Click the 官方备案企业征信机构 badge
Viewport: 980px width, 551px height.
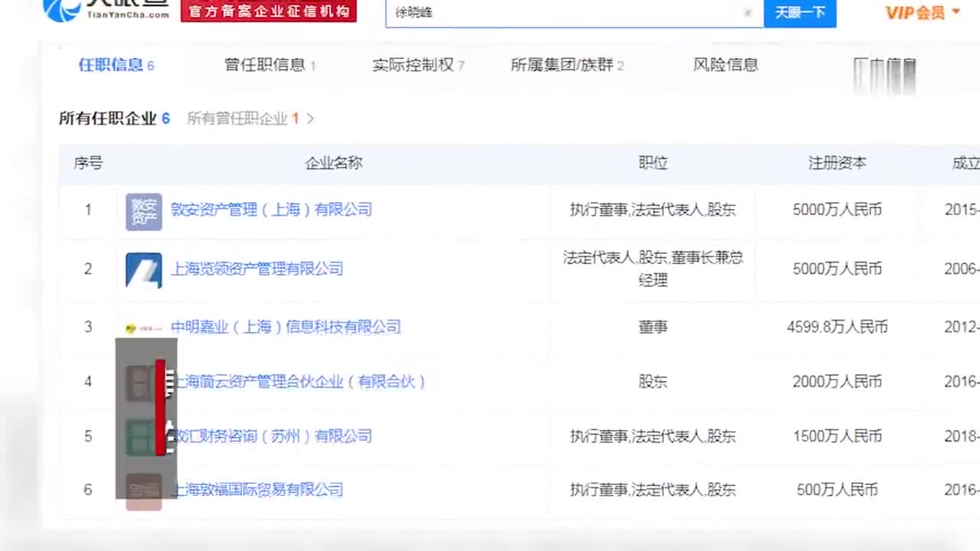[268, 11]
